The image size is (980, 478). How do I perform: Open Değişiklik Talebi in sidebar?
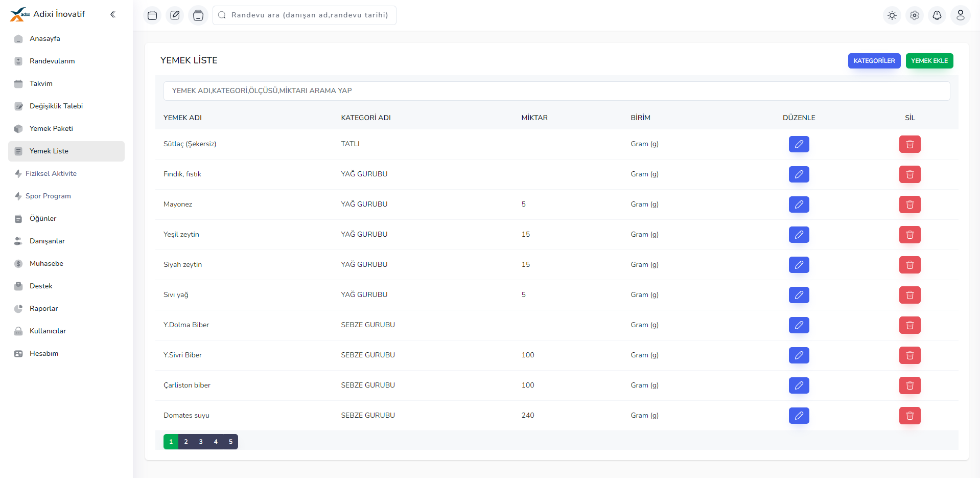66,106
